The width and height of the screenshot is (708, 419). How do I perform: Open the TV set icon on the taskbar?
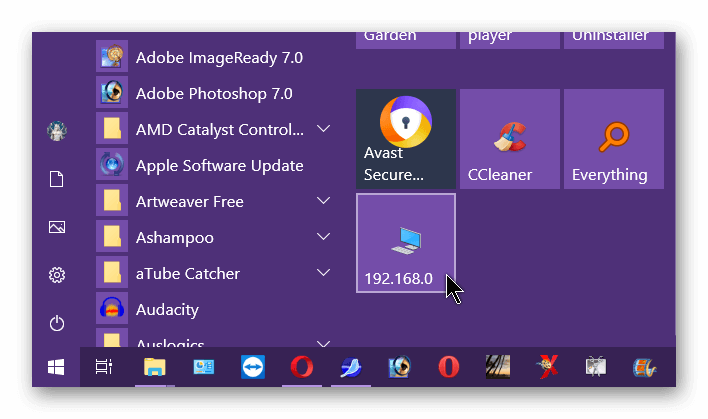596,367
